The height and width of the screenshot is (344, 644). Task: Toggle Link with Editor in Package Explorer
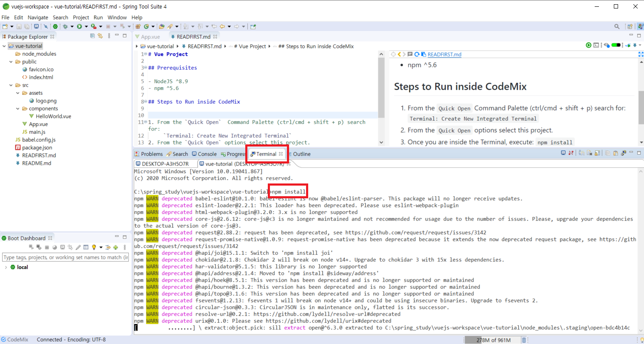pos(100,36)
